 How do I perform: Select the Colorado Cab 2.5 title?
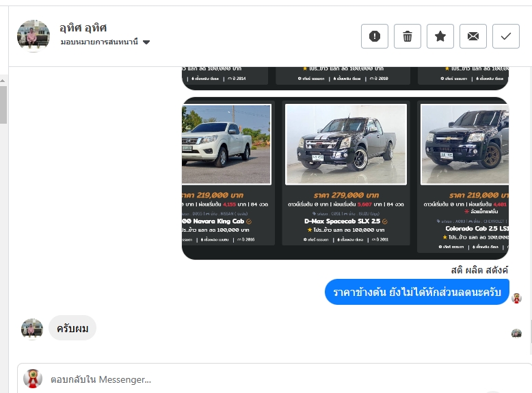click(477, 228)
